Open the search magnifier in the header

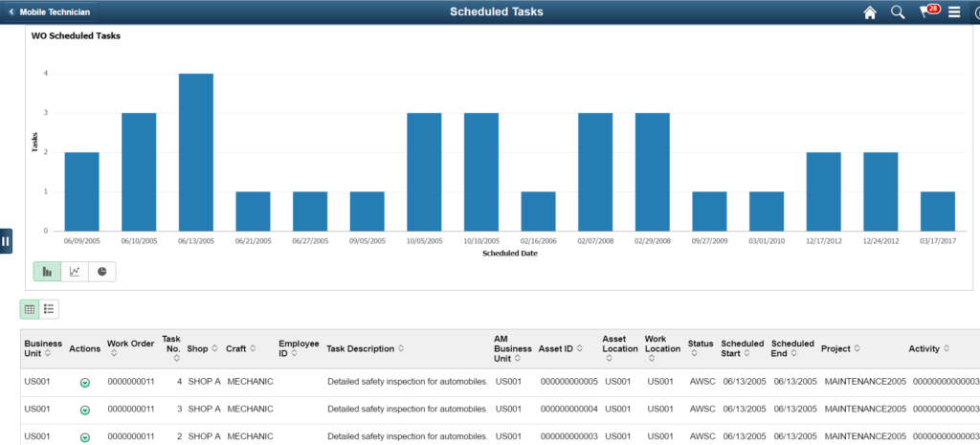(x=898, y=12)
